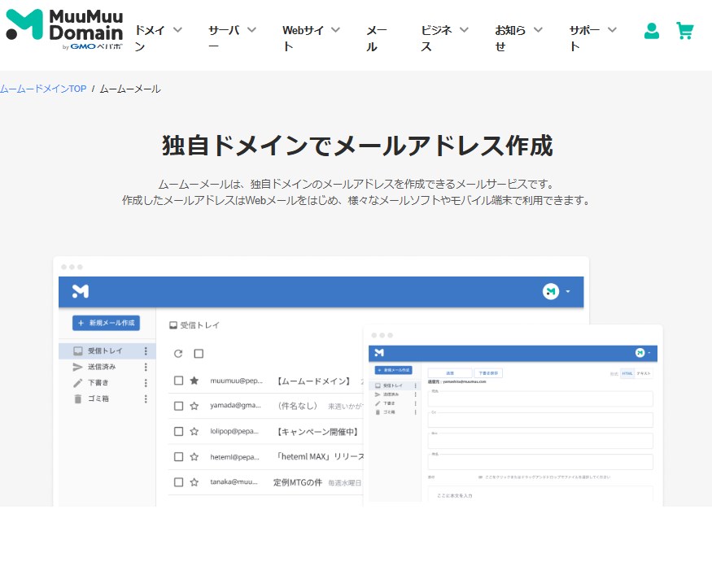The width and height of the screenshot is (712, 588).
Task: Click the refresh icon above the inbox list
Action: click(178, 354)
